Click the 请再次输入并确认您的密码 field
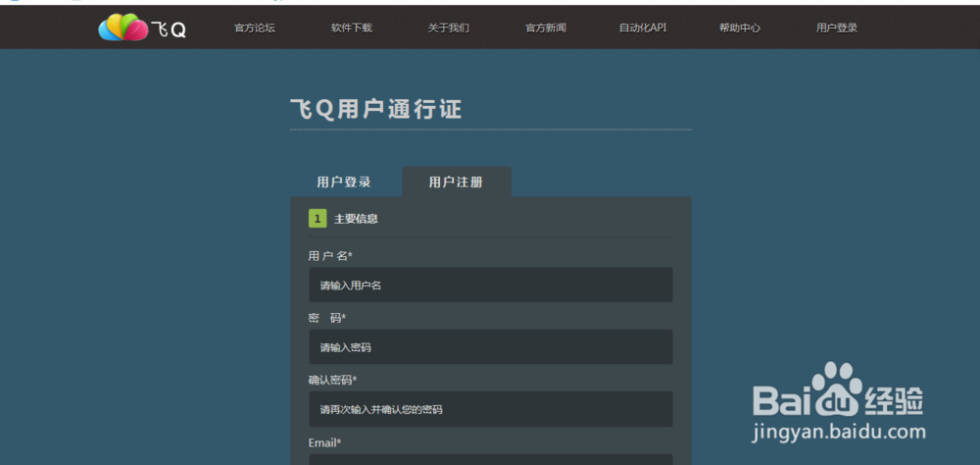 click(x=491, y=410)
